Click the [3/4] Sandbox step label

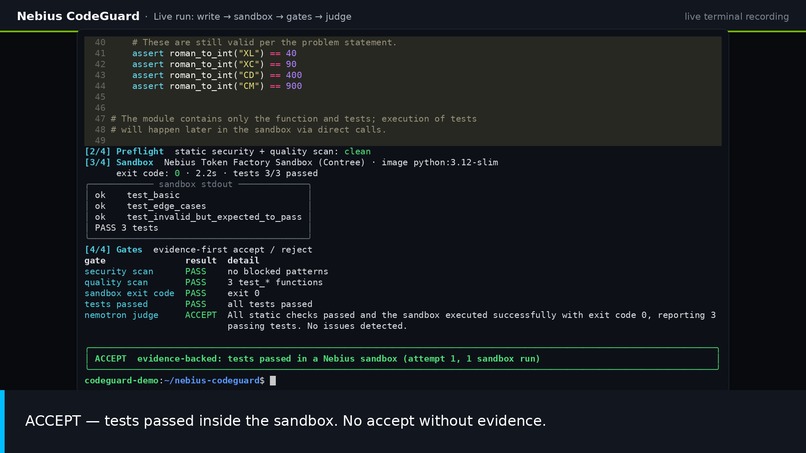tap(119, 162)
